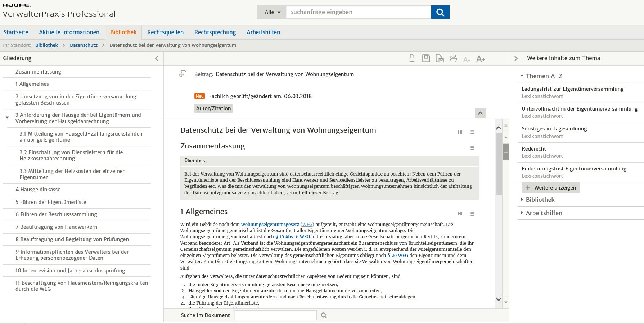Increase font size with A+ icon

pyautogui.click(x=481, y=59)
